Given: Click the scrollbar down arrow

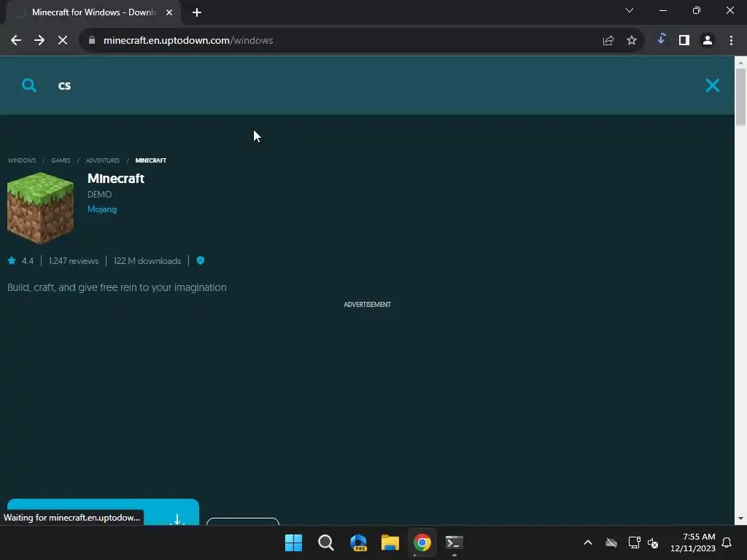Looking at the screenshot, I should pyautogui.click(x=740, y=518).
